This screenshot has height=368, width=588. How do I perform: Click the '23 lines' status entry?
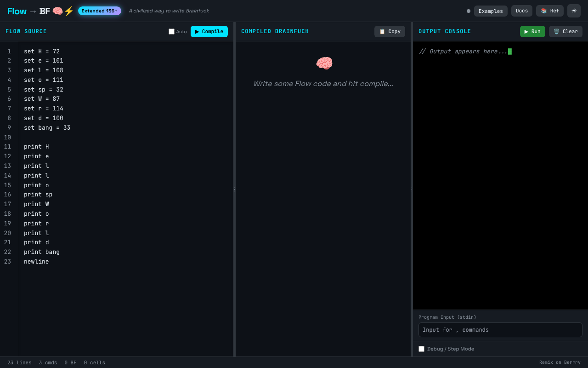[x=19, y=362]
